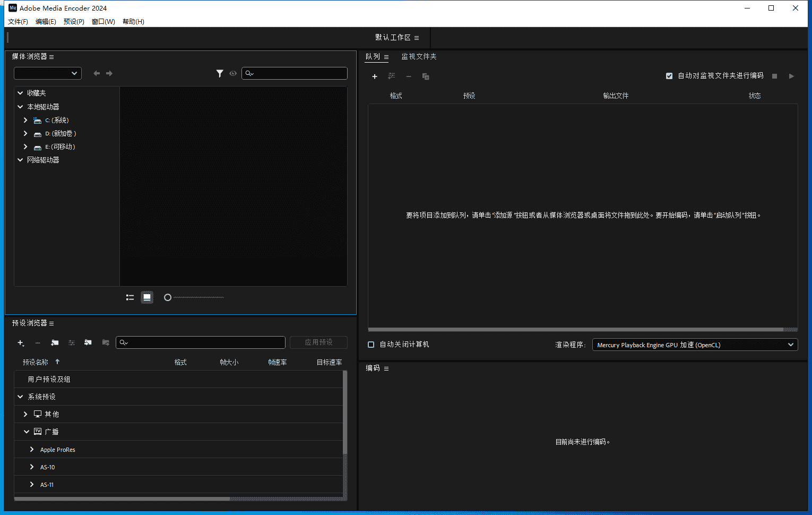Open the 预设(P) menu
The height and width of the screenshot is (515, 812).
(74, 22)
